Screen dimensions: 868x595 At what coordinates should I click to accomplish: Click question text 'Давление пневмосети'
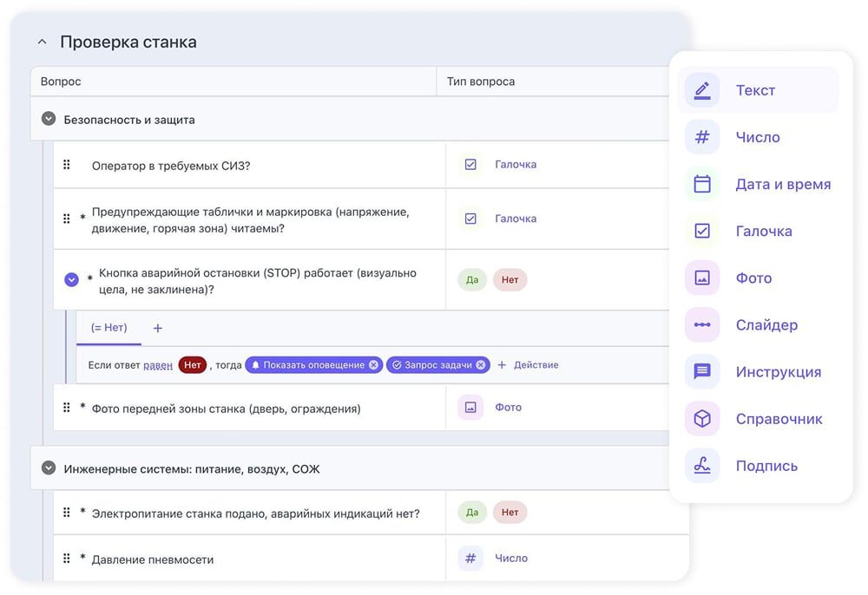click(x=153, y=559)
